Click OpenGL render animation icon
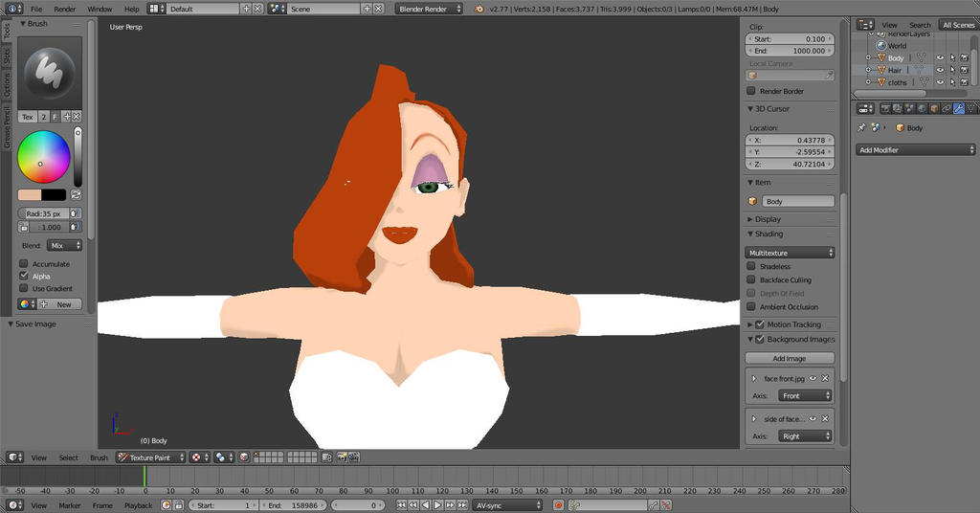This screenshot has height=513, width=980. pos(354,457)
